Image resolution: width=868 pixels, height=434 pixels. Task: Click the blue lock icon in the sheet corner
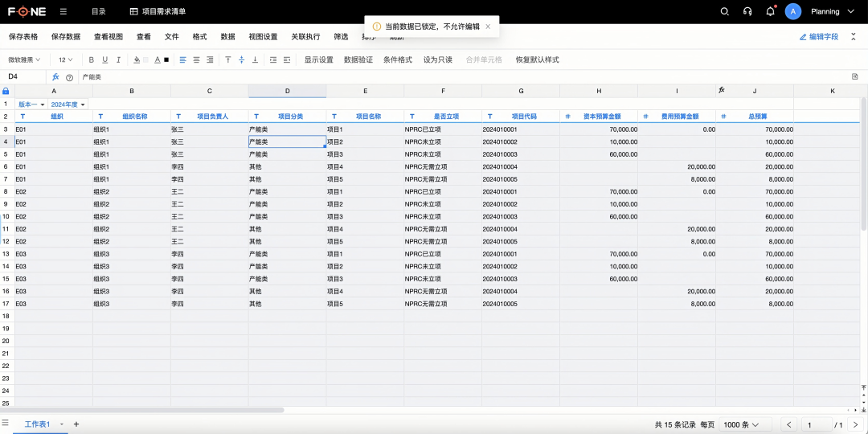click(6, 91)
